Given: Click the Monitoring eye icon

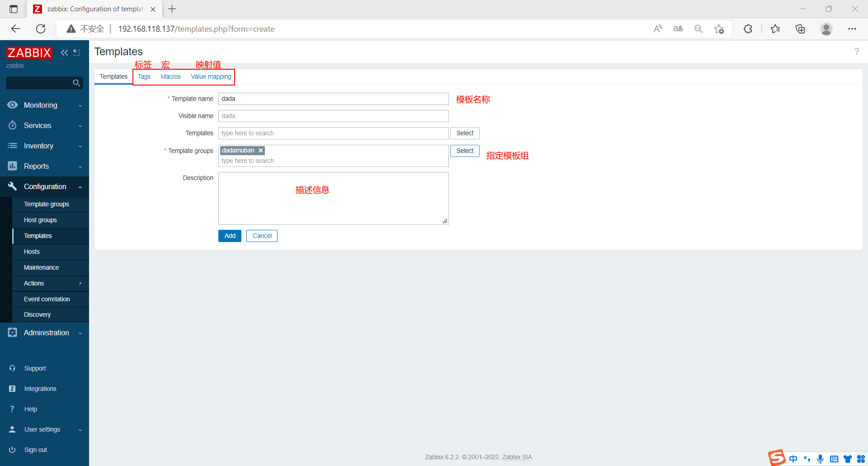Looking at the screenshot, I should [13, 105].
